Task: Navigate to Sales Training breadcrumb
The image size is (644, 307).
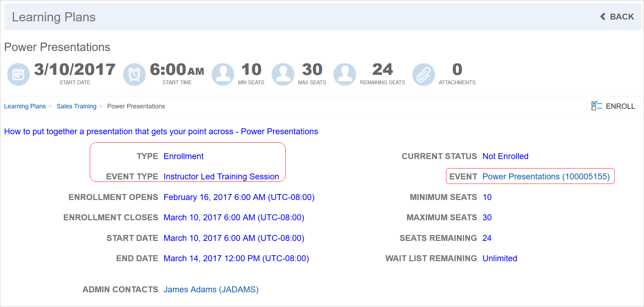Action: point(76,106)
